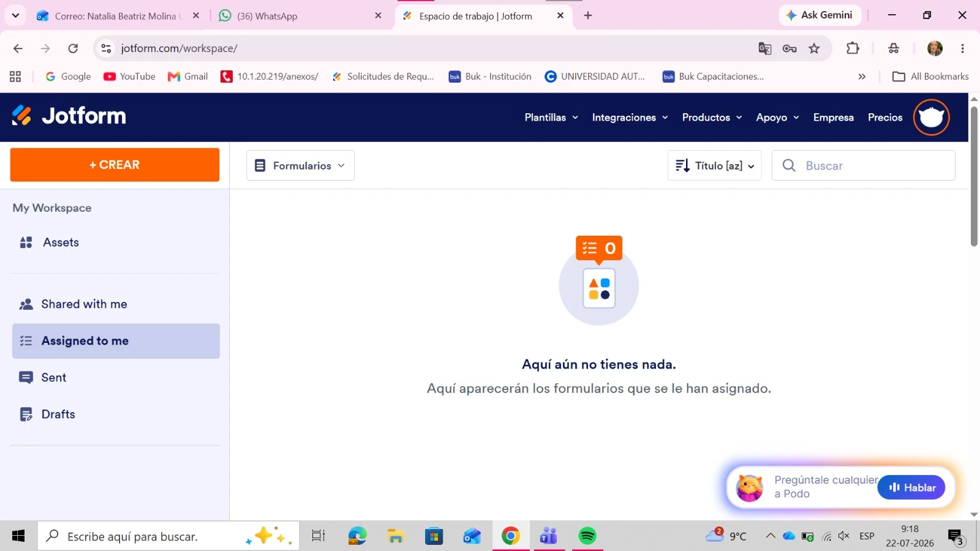980x551 pixels.
Task: Open Shared with me
Action: coord(116,304)
